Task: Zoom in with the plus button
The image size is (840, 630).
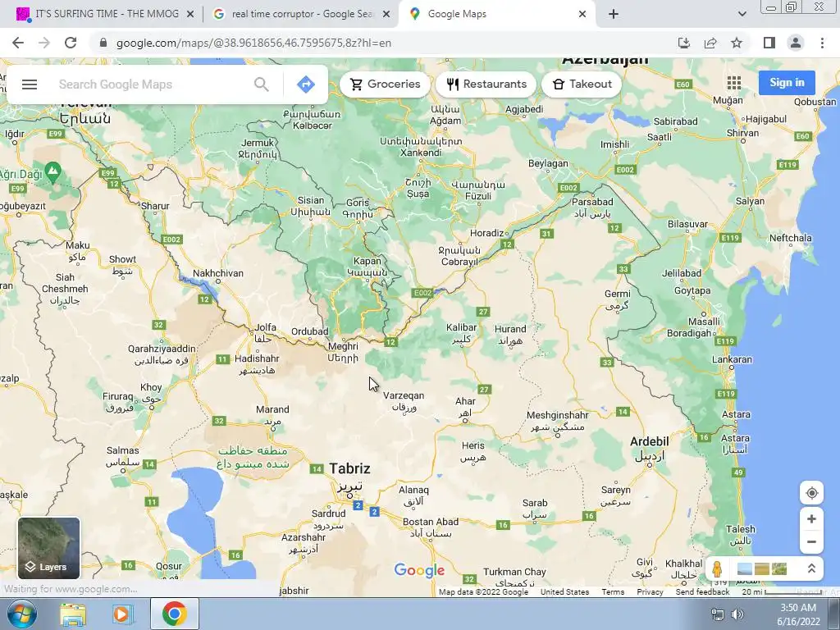Action: (811, 518)
